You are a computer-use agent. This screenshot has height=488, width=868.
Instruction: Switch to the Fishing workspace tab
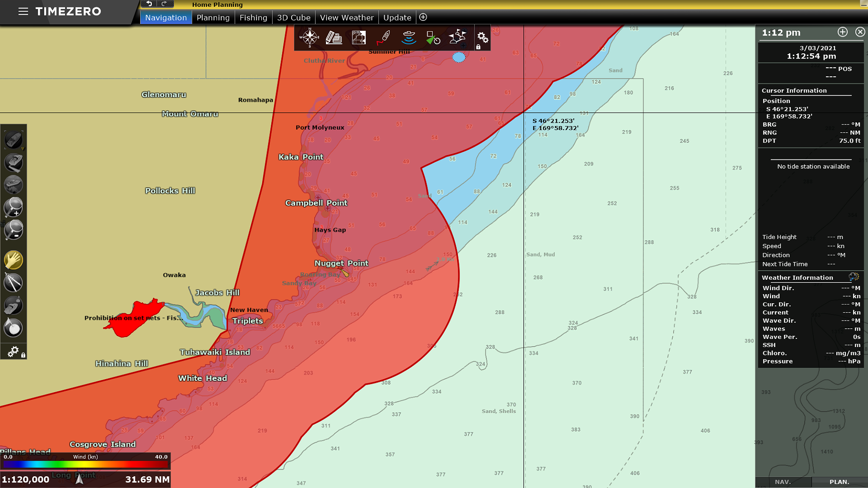coord(253,18)
